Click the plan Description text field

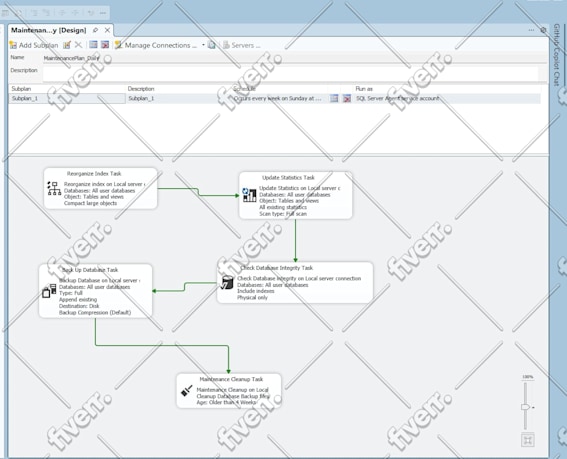coord(290,74)
